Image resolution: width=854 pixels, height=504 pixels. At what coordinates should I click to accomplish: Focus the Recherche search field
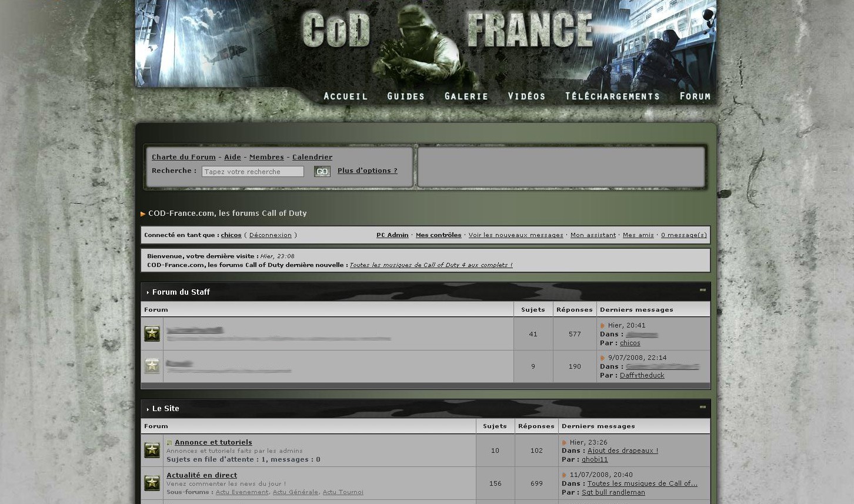click(x=253, y=172)
